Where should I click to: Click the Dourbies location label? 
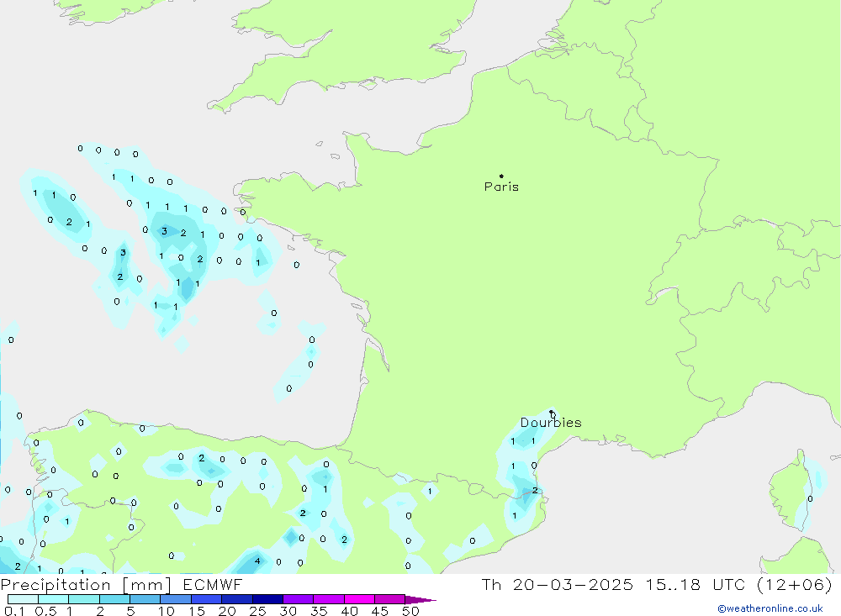(551, 423)
